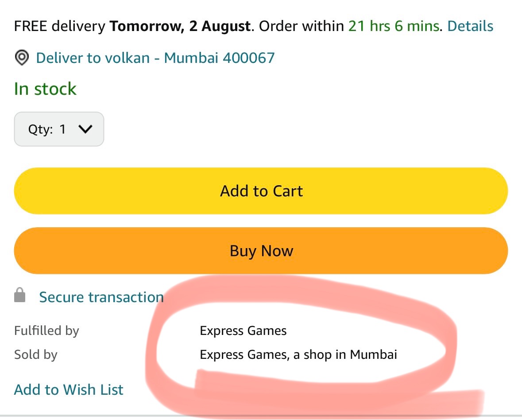Click the Qty dropdown chevron arrow

pos(85,129)
